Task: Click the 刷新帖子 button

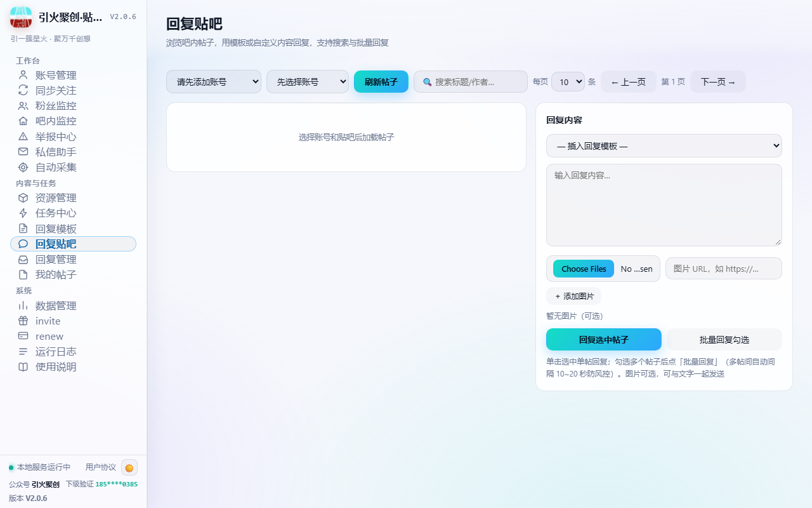Action: click(381, 82)
